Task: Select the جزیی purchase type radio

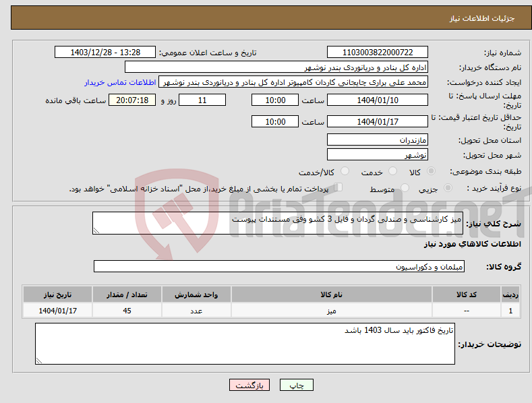Action: point(448,188)
